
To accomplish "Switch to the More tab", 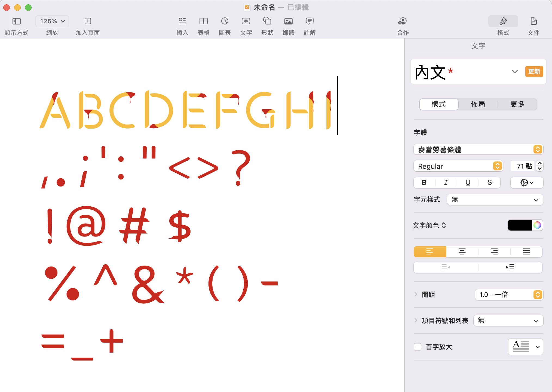I will tap(517, 104).
